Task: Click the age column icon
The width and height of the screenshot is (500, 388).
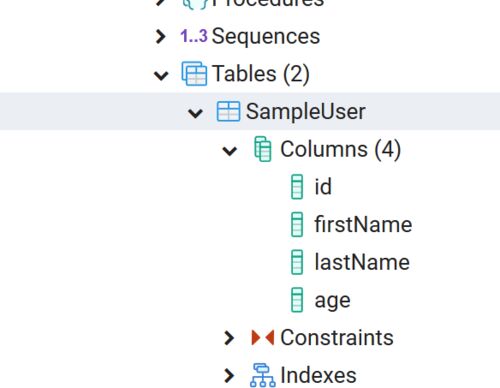Action: (297, 300)
